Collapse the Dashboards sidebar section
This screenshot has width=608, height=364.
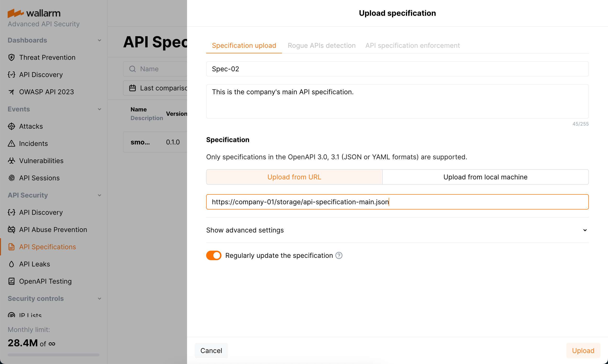click(99, 40)
